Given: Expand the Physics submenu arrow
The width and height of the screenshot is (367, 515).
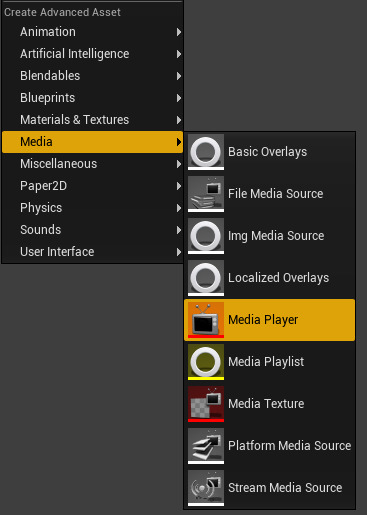Looking at the screenshot, I should (x=179, y=208).
